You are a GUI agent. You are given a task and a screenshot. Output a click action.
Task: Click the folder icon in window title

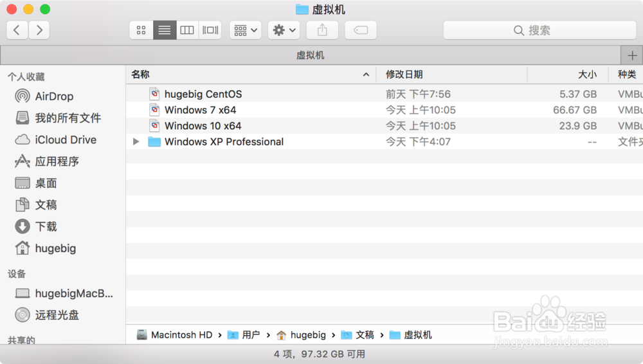click(x=302, y=10)
